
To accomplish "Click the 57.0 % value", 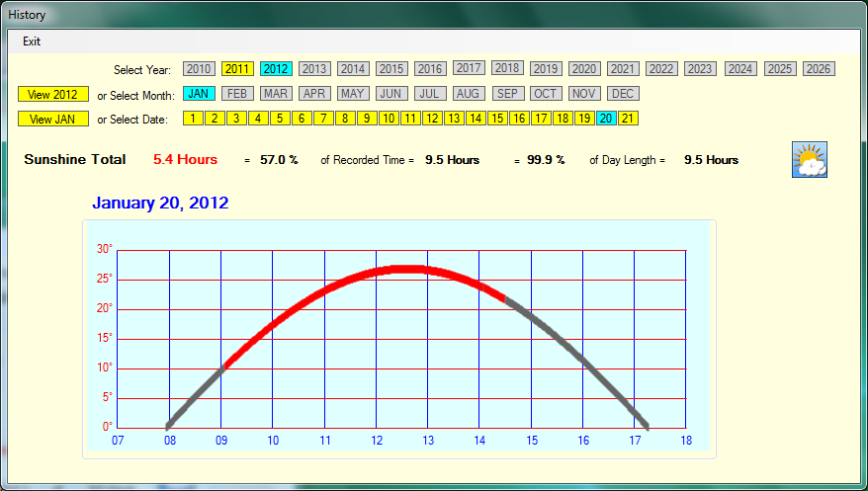I will (279, 160).
